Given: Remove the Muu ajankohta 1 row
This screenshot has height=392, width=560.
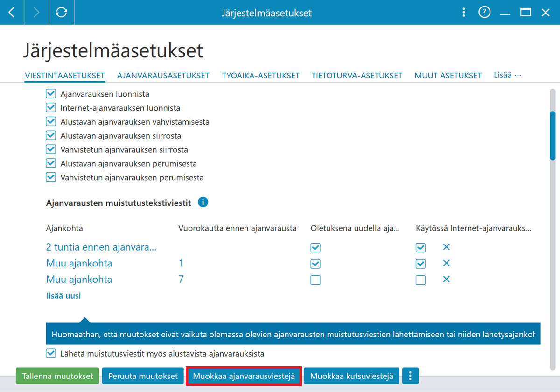Looking at the screenshot, I should 446,263.
